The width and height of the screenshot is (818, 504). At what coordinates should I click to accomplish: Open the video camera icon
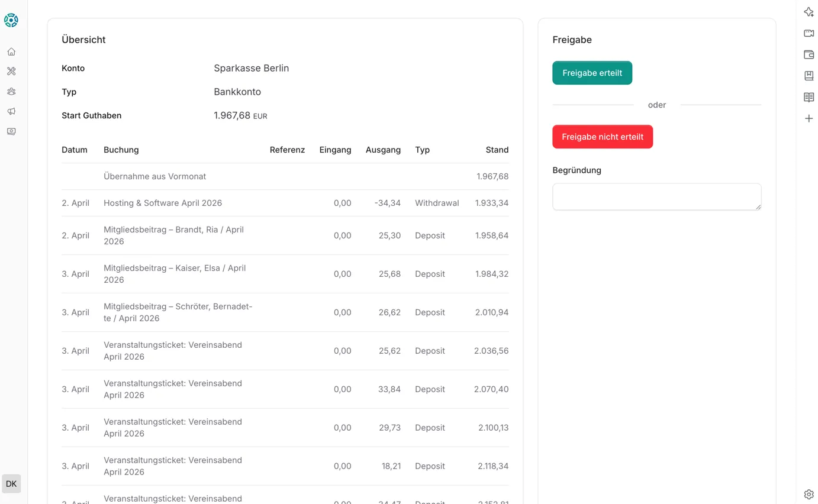[x=809, y=33]
